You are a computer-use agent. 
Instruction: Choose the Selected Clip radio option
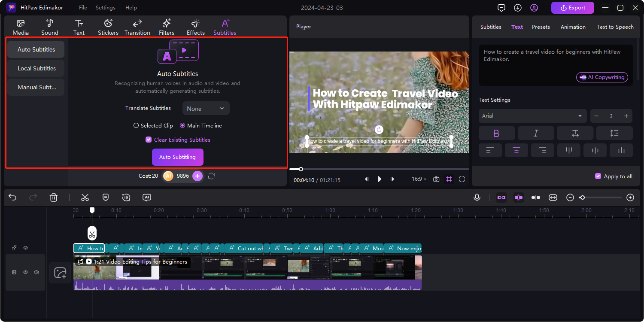pos(153,126)
